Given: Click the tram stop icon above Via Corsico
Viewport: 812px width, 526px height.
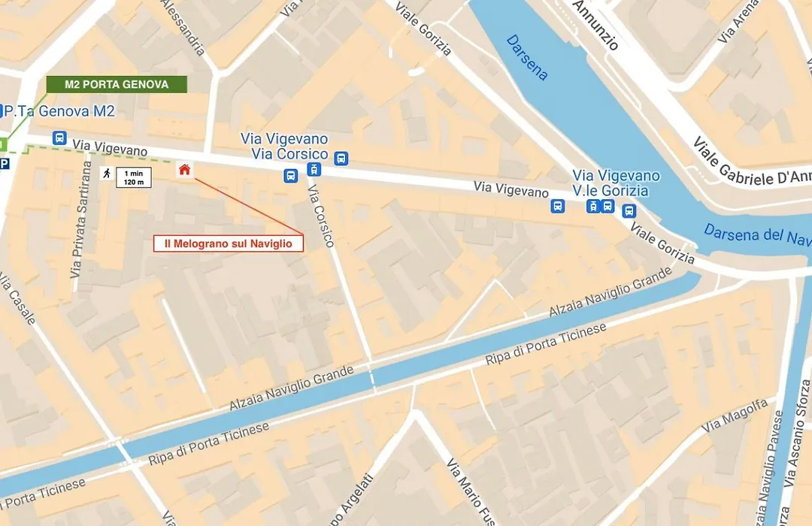Looking at the screenshot, I should [314, 169].
